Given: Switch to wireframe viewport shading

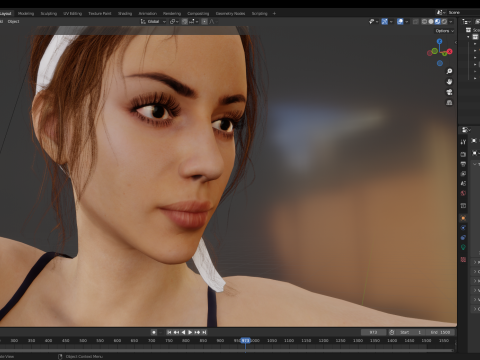Looking at the screenshot, I should pyautogui.click(x=424, y=21).
